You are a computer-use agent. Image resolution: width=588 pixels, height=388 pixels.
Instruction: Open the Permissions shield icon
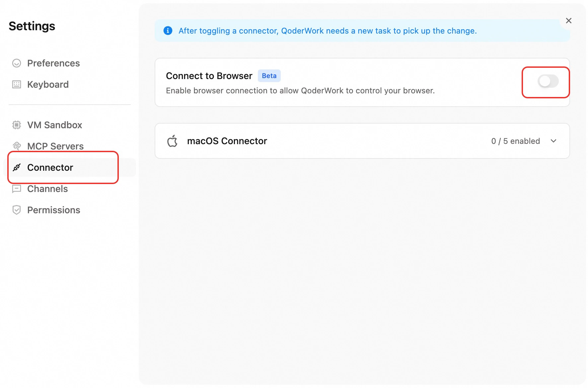click(x=16, y=210)
